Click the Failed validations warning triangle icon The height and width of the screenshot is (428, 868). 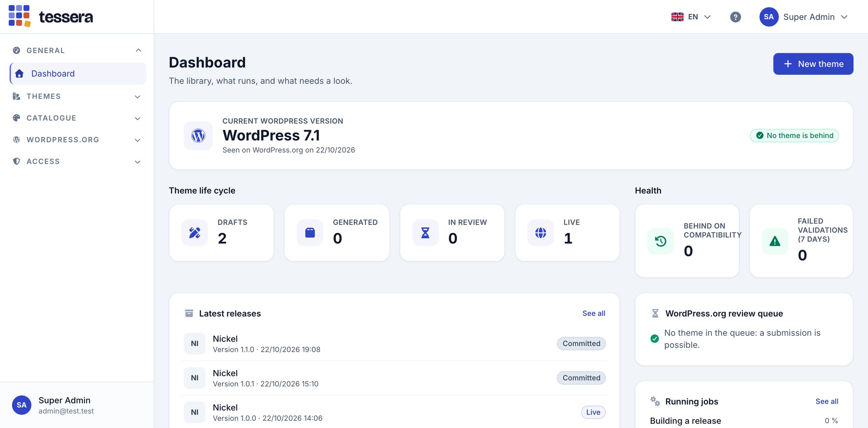click(x=775, y=241)
